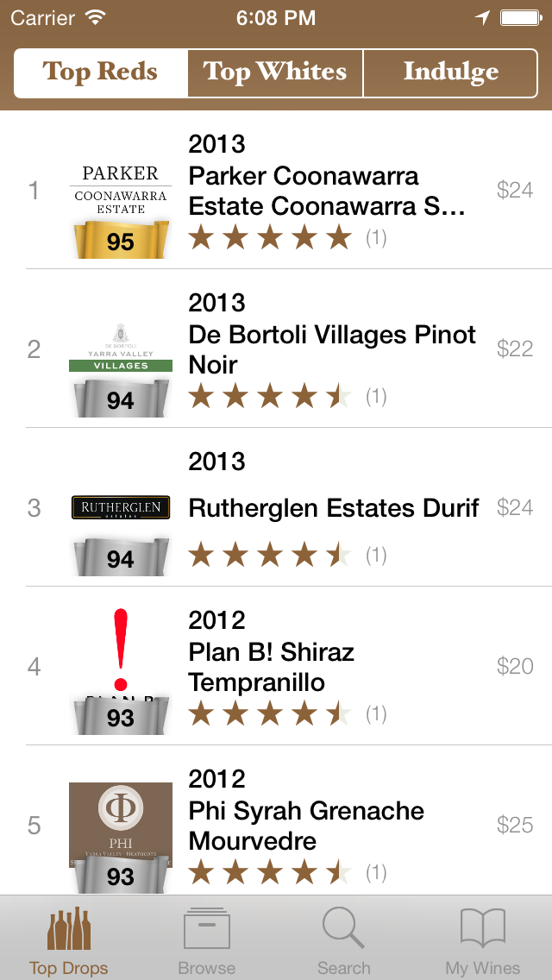Switch to the Top Whites tab
Viewport: 552px width, 980px height.
point(274,73)
